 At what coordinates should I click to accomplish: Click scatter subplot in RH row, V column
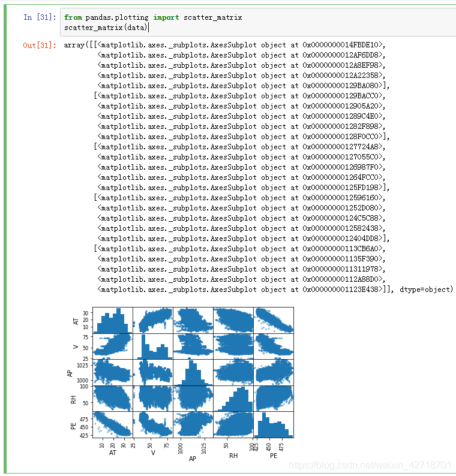(x=153, y=399)
